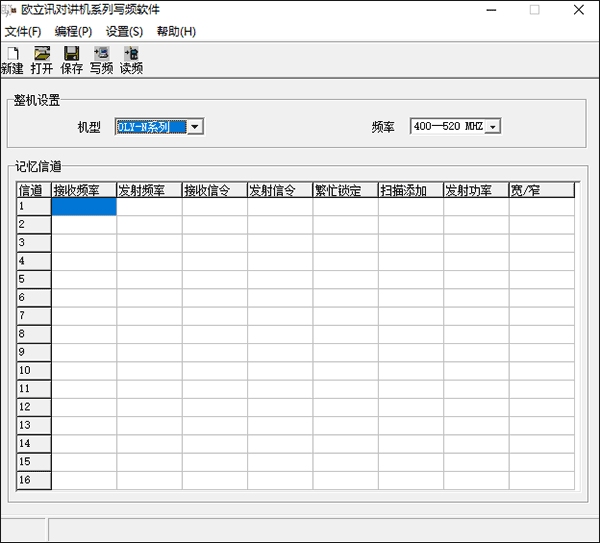Expand the 频率 frequency range dropdown arrow
Image resolution: width=600 pixels, height=543 pixels.
tap(493, 127)
